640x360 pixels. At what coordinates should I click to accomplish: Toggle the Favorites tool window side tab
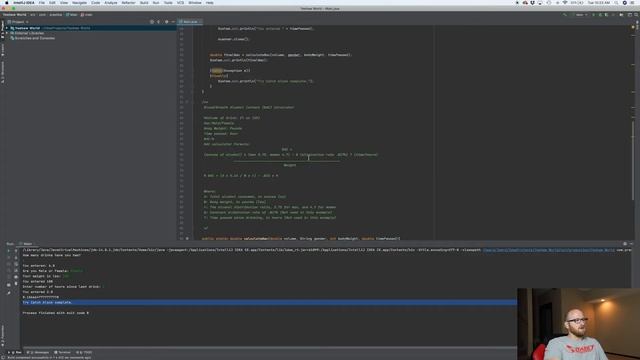pos(2,335)
